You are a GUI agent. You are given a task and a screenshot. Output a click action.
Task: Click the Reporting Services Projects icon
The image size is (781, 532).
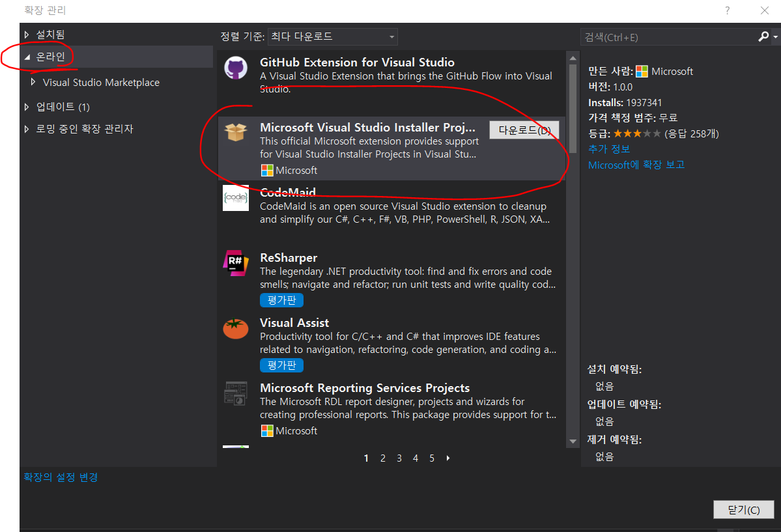click(x=236, y=393)
